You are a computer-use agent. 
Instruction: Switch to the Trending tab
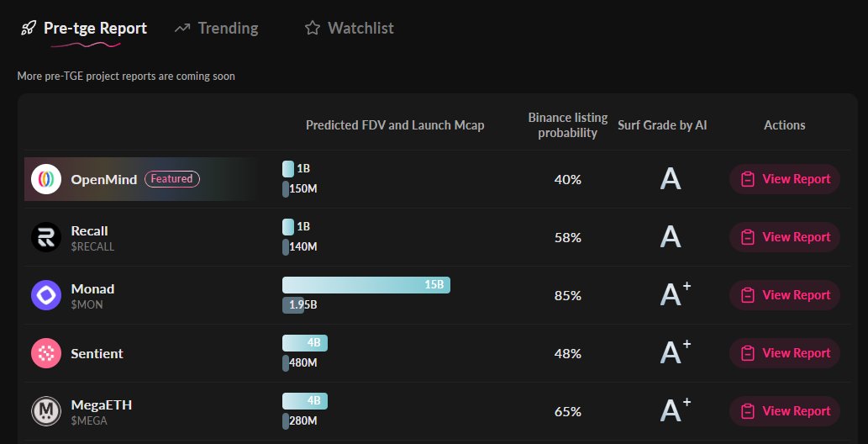(228, 29)
